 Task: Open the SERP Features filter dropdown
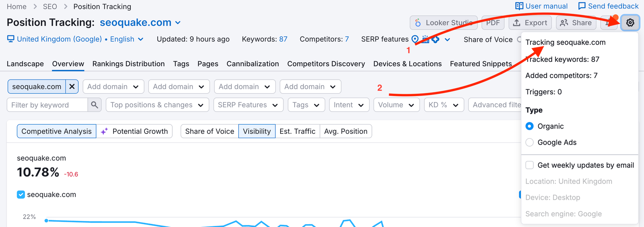(x=248, y=105)
